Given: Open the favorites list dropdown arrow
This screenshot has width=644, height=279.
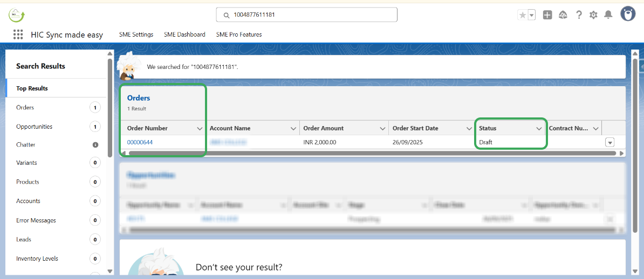Looking at the screenshot, I should (532, 15).
